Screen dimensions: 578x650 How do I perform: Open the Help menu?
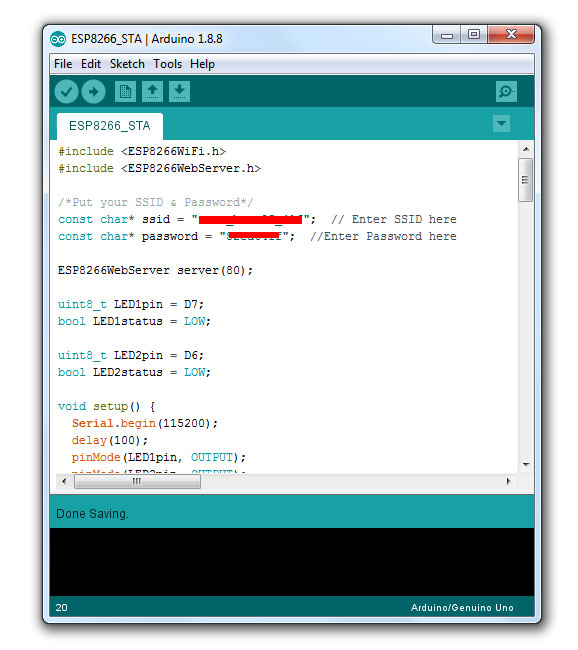(202, 64)
